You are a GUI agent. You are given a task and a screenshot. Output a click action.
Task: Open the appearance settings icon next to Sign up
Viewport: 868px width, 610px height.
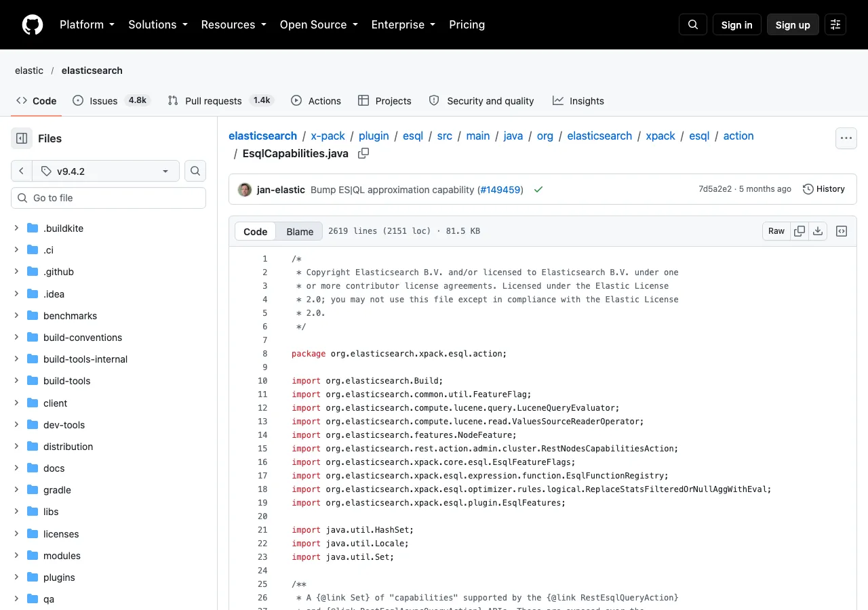[835, 24]
